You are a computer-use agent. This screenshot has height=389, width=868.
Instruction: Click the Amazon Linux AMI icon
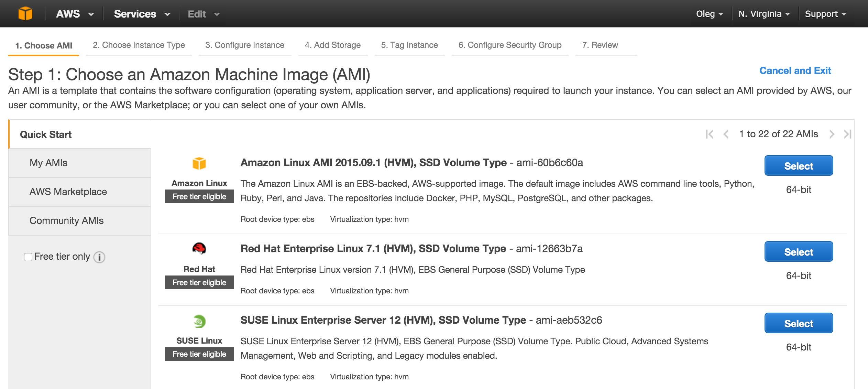[199, 163]
